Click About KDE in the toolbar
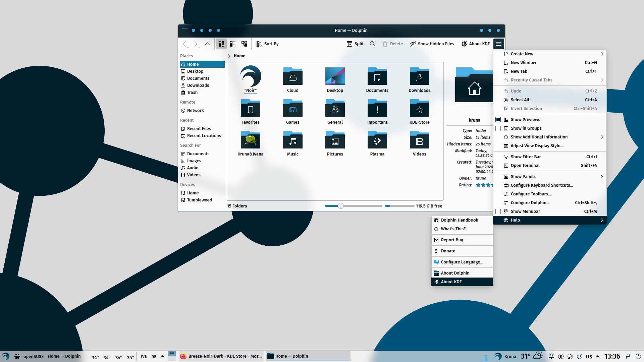 [x=476, y=44]
